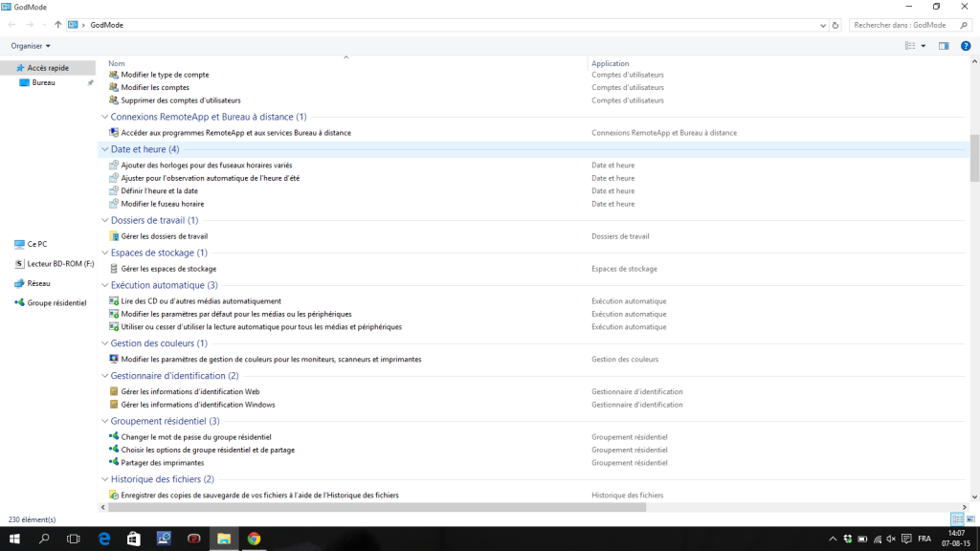Sort by the 'Nom' column header
980x551 pixels.
[117, 64]
